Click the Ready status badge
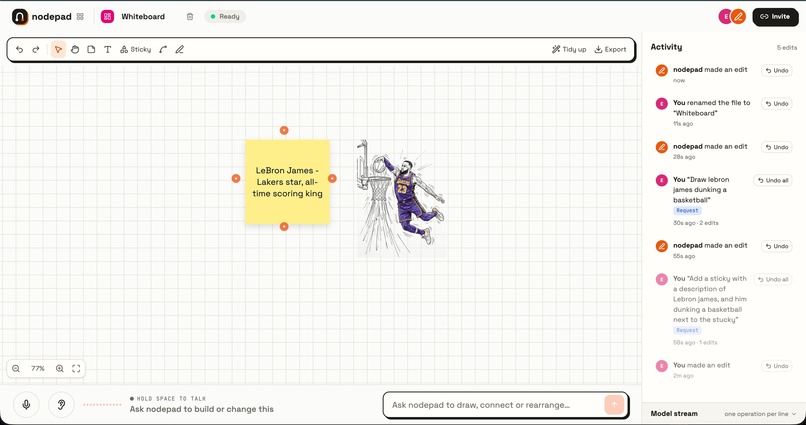This screenshot has width=806, height=425. (x=225, y=16)
